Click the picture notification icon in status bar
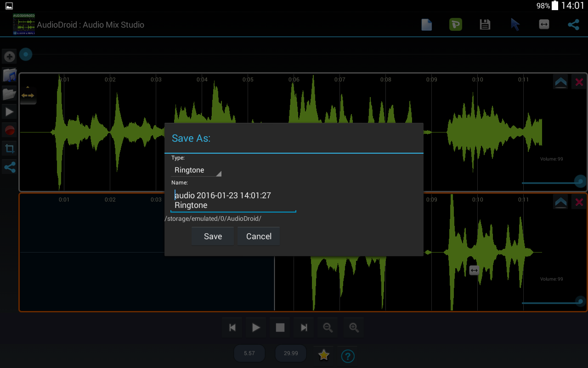588x368 pixels. click(9, 6)
